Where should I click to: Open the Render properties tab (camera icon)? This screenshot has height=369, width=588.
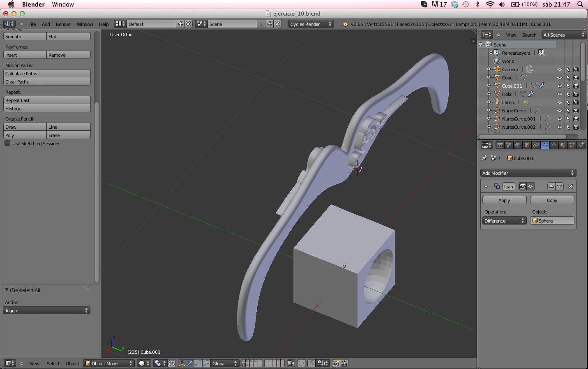(x=500, y=145)
